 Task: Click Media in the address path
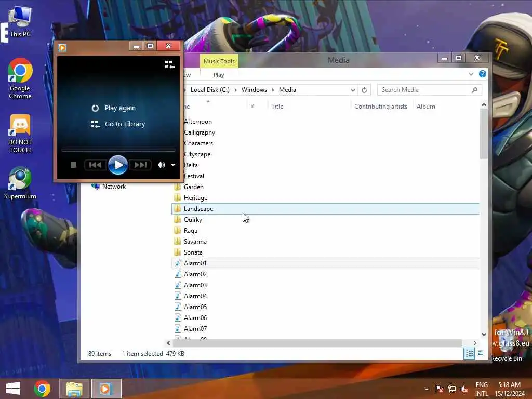[287, 90]
